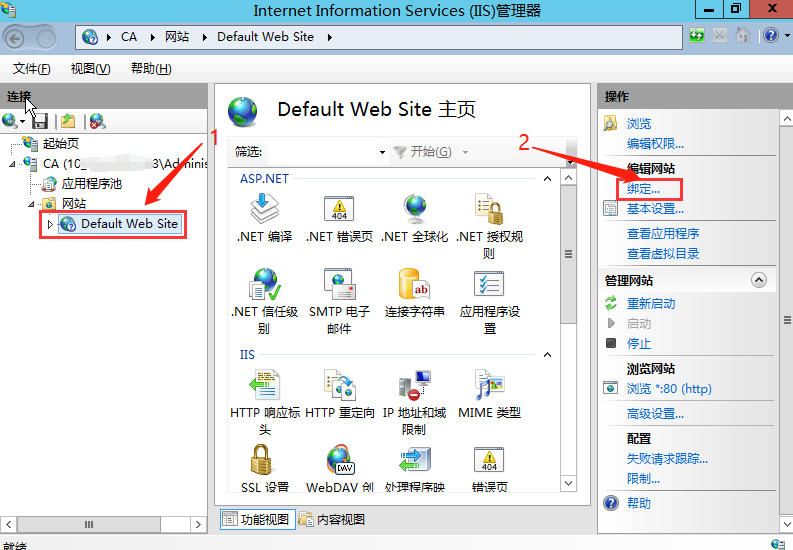Image resolution: width=793 pixels, height=550 pixels.
Task: Open the 开始(G) dropdown arrow
Action: (x=465, y=152)
